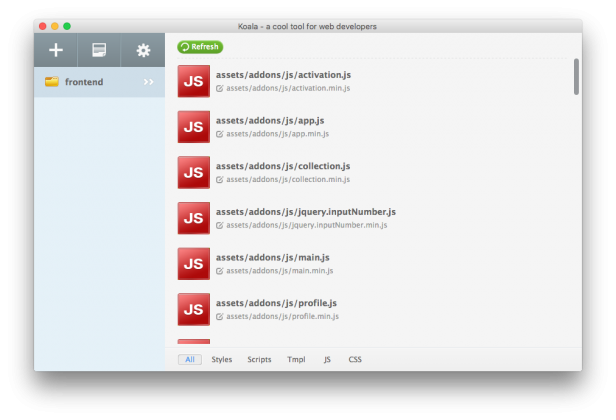Select the frontend project name

84,82
